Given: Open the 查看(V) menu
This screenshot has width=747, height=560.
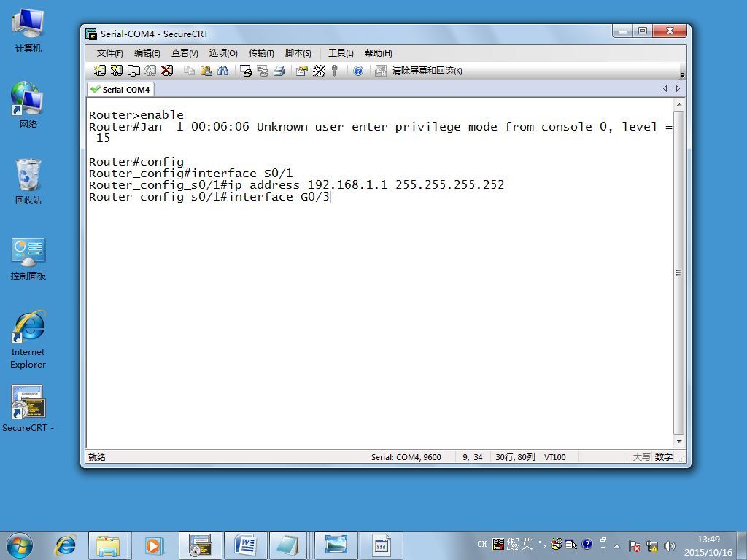Looking at the screenshot, I should [x=185, y=53].
